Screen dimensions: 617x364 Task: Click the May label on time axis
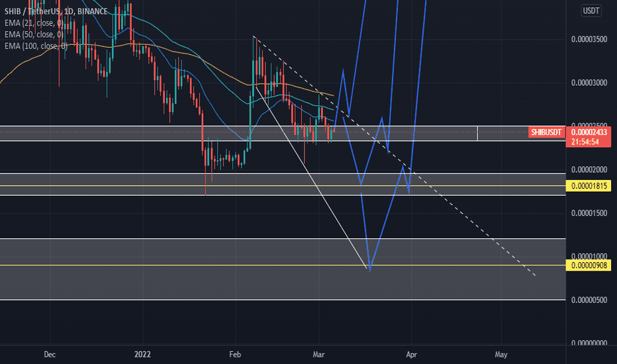click(501, 355)
